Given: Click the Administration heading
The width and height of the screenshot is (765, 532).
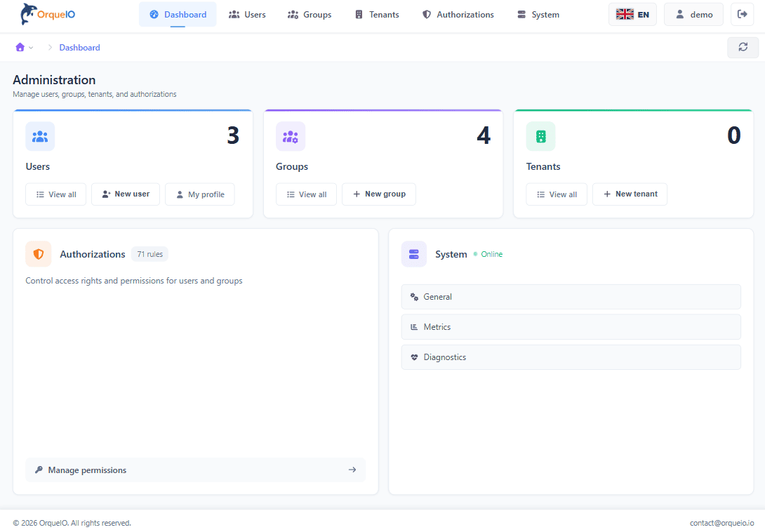Looking at the screenshot, I should (54, 80).
